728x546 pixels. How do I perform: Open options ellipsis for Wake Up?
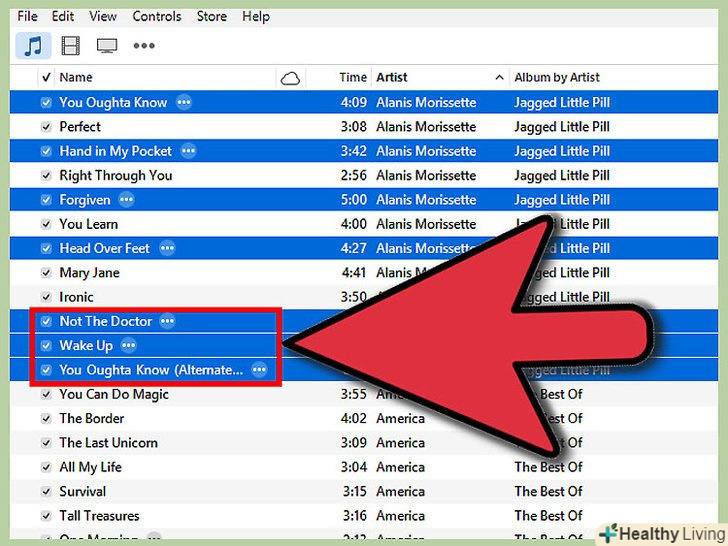pos(129,345)
